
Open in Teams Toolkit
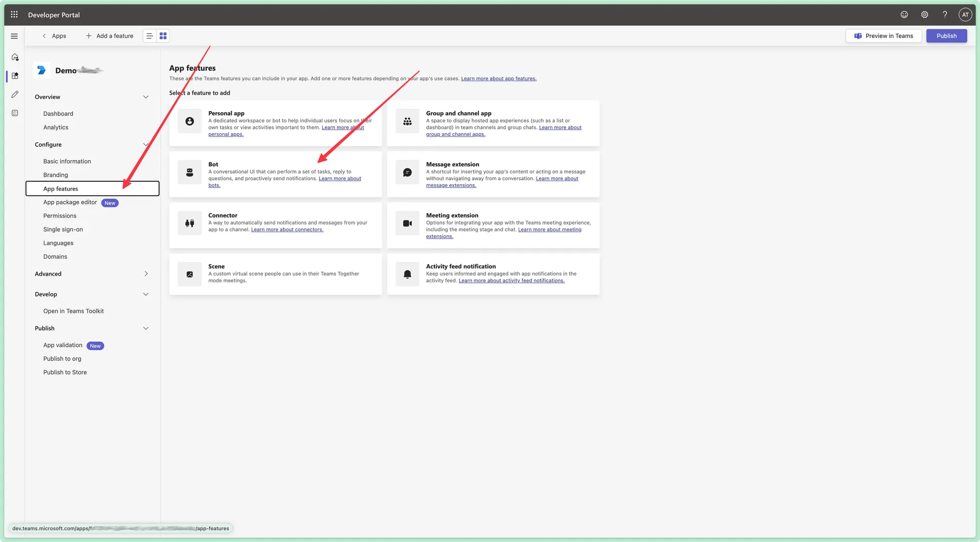click(73, 311)
